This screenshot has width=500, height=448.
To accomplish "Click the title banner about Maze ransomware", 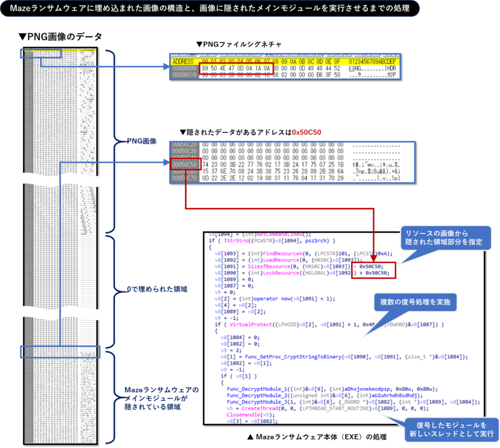I will [x=209, y=9].
